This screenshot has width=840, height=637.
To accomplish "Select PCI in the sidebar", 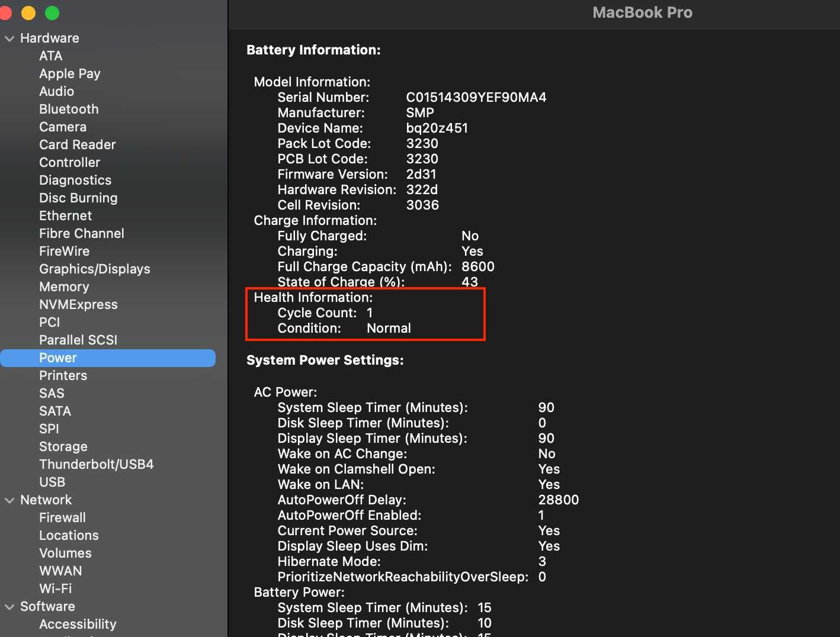I will 50,322.
